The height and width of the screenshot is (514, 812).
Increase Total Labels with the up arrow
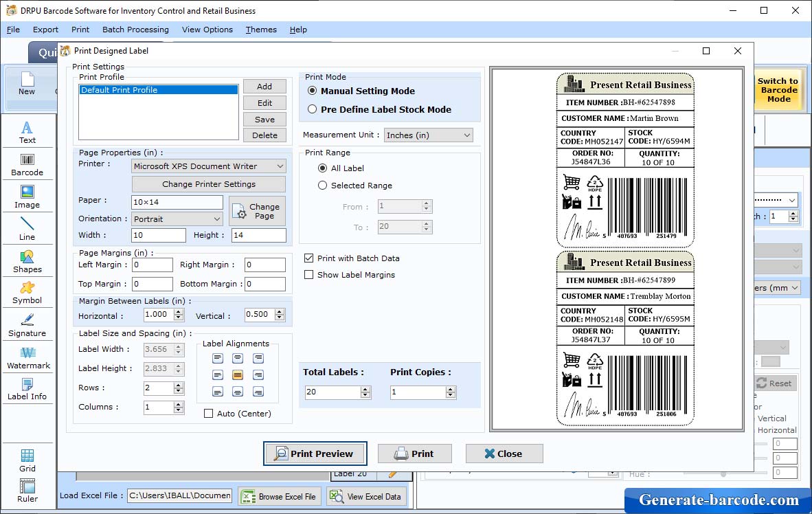tap(365, 389)
